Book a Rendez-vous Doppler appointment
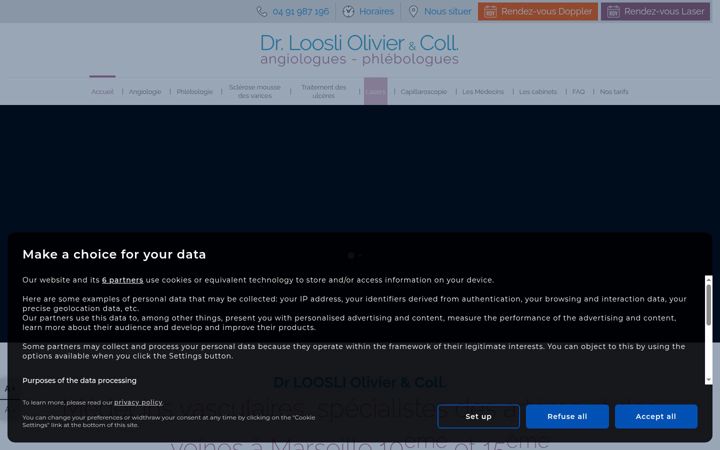This screenshot has width=720, height=450. [538, 11]
